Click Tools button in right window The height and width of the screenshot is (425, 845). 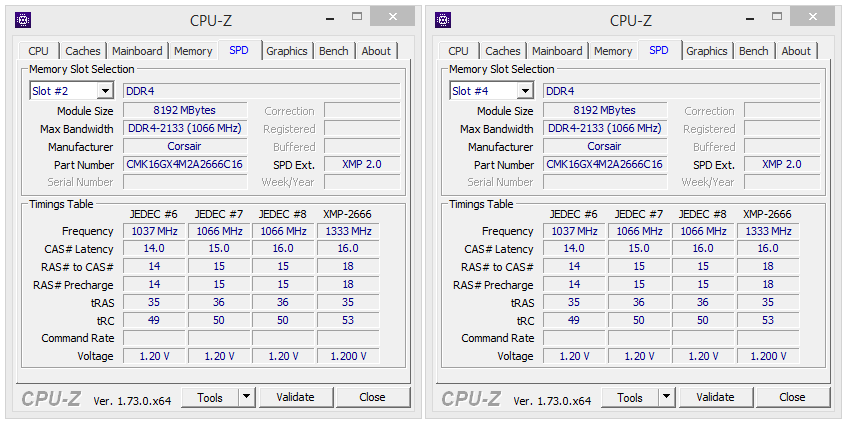coord(629,398)
